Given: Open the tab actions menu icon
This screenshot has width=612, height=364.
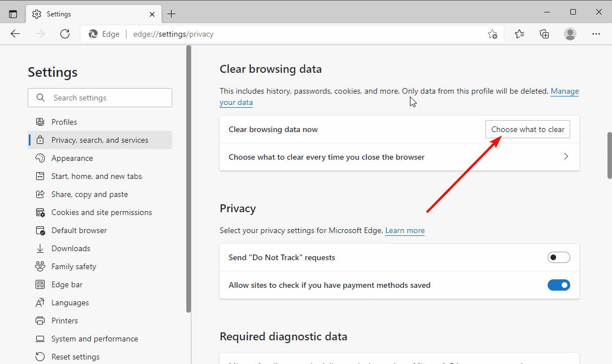Looking at the screenshot, I should 13,14.
